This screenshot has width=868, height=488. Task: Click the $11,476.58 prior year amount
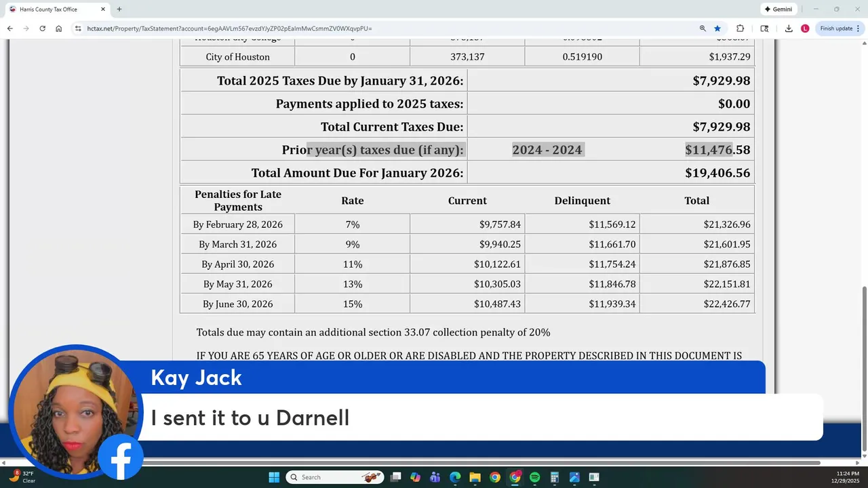tap(717, 150)
